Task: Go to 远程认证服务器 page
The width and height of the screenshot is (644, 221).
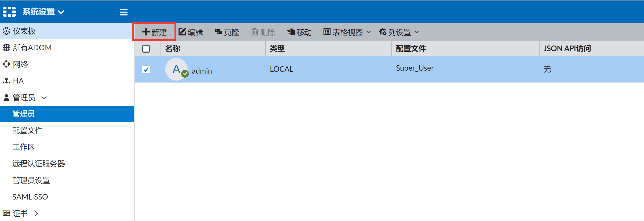Action: [x=39, y=164]
